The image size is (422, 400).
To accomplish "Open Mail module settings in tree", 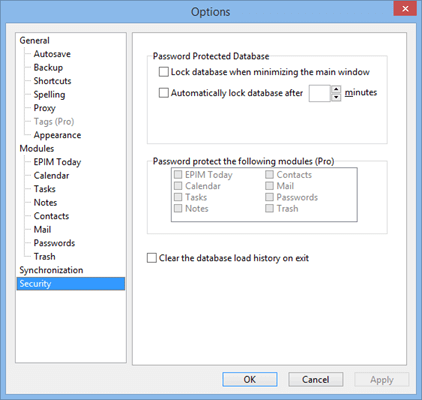I will pyautogui.click(x=42, y=230).
